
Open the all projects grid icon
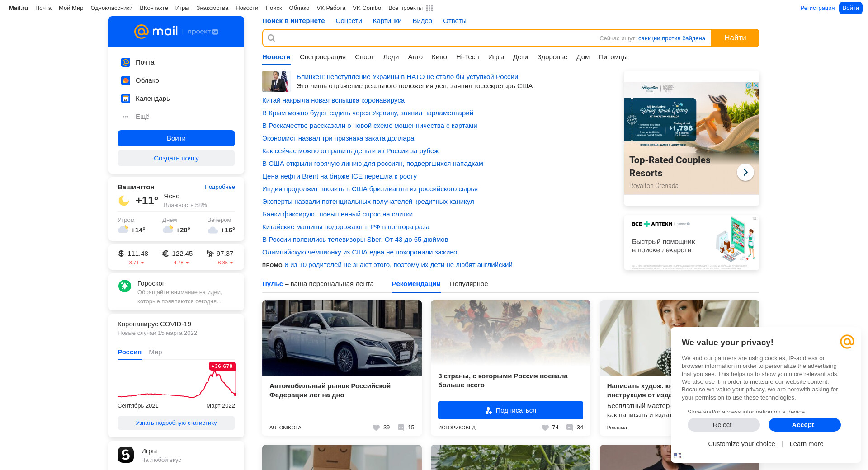(429, 8)
